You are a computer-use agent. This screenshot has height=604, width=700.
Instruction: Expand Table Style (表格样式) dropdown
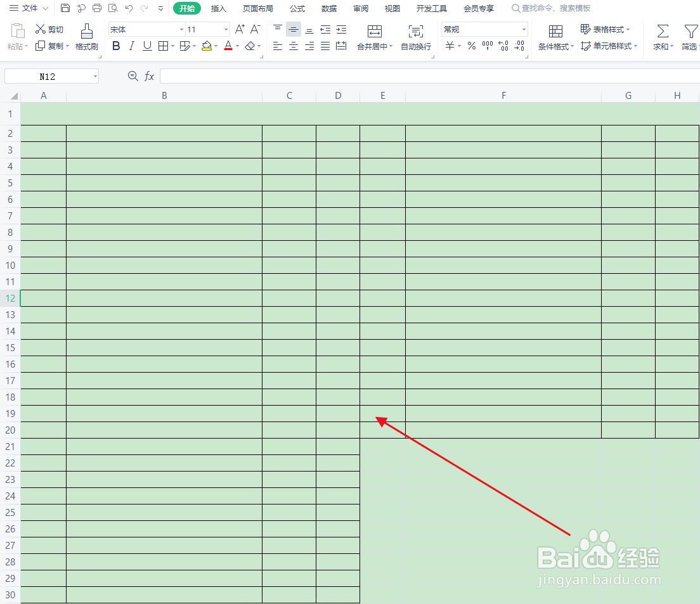(x=628, y=29)
